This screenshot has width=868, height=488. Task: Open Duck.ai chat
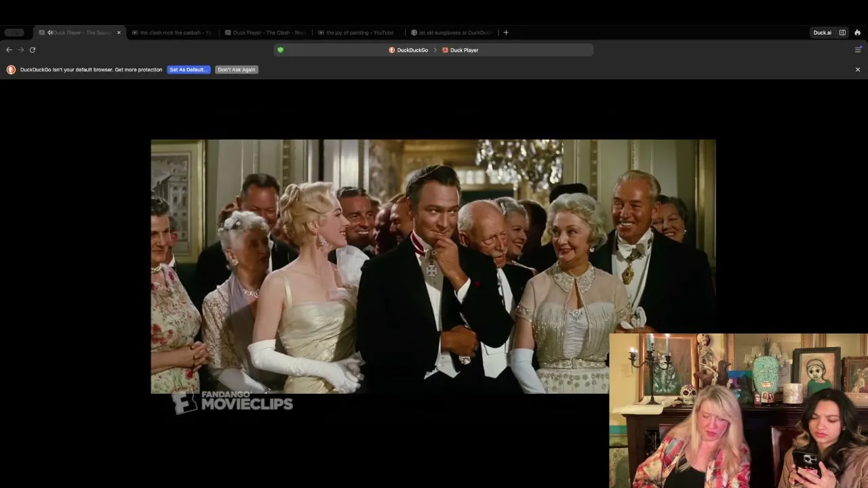(822, 33)
